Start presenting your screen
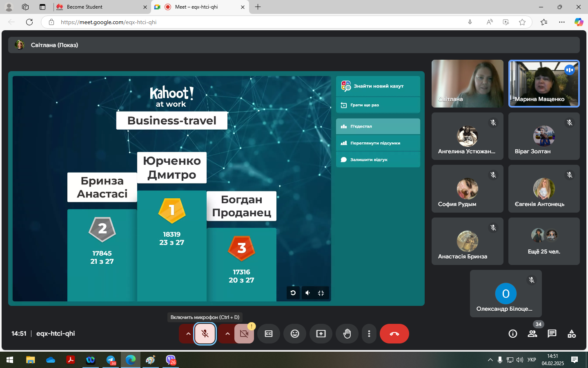 [x=321, y=334]
